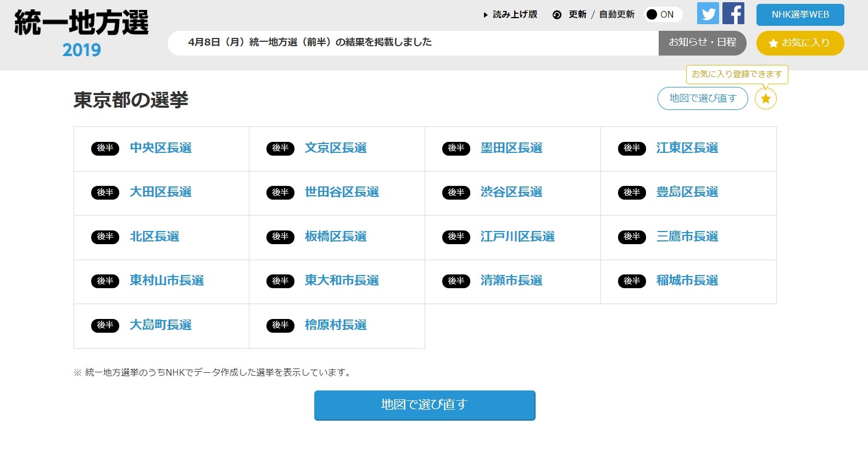The width and height of the screenshot is (868, 468).
Task: Click the 統一地方選 2019 site logo
Action: point(81,33)
